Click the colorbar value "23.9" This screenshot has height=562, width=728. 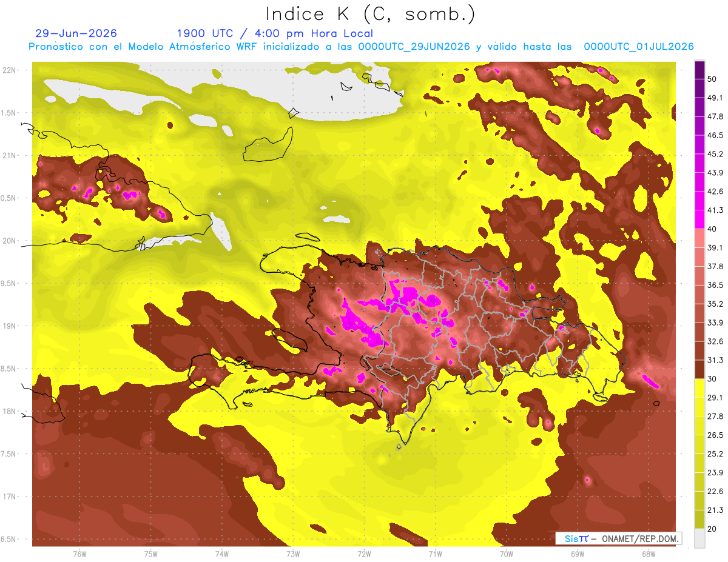coord(715,473)
